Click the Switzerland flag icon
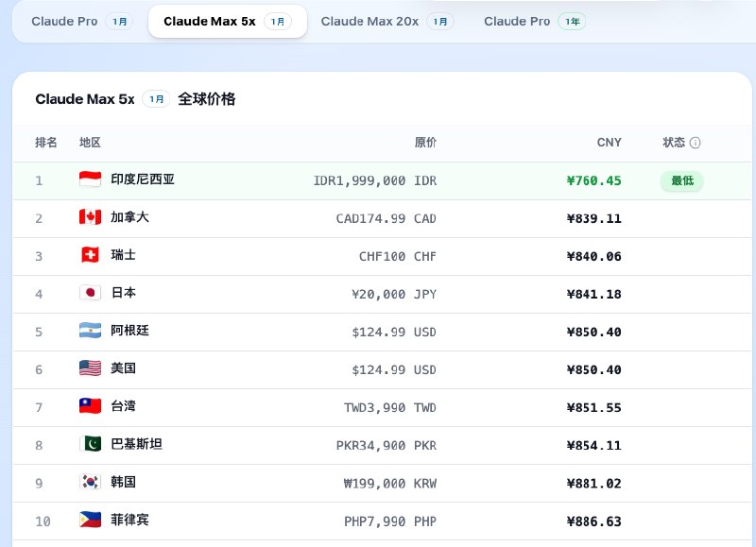756x547 pixels. [x=90, y=255]
